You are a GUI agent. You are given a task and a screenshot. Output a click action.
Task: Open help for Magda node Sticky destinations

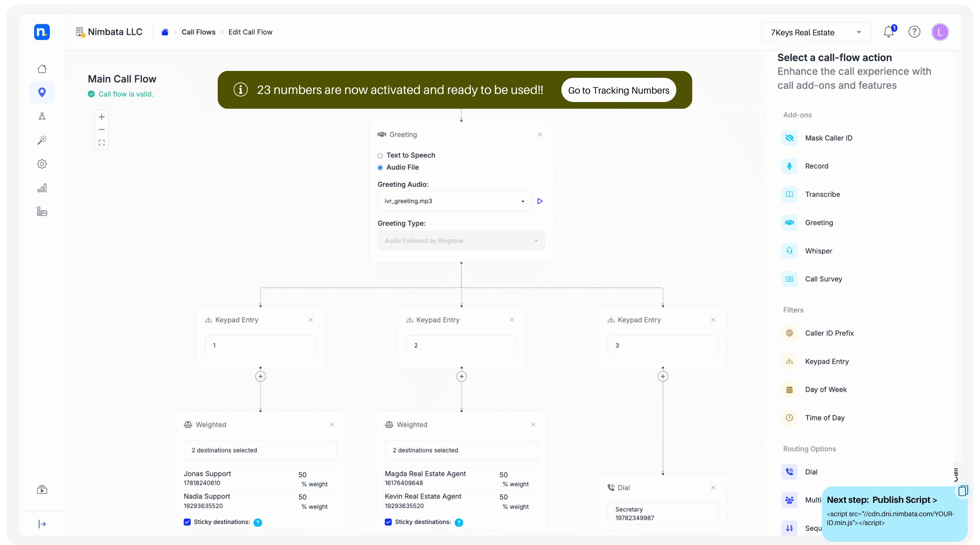point(459,522)
